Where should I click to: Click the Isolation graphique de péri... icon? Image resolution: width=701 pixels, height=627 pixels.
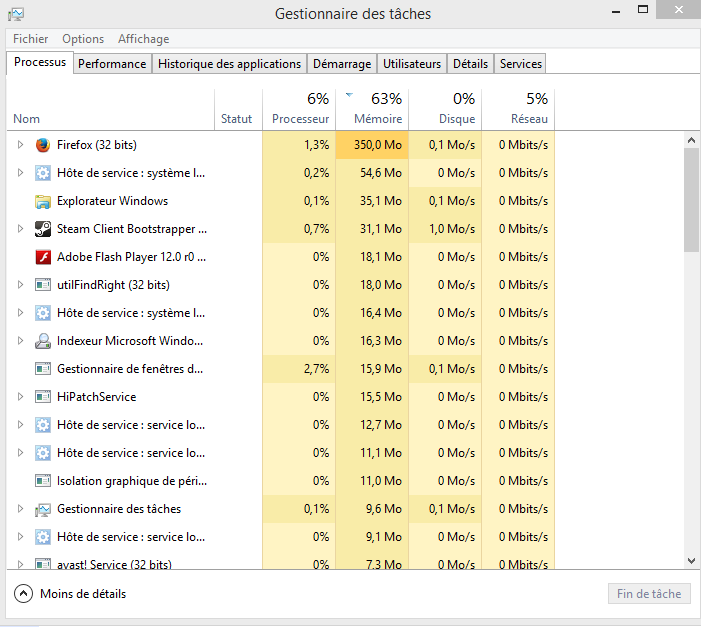pyautogui.click(x=43, y=481)
